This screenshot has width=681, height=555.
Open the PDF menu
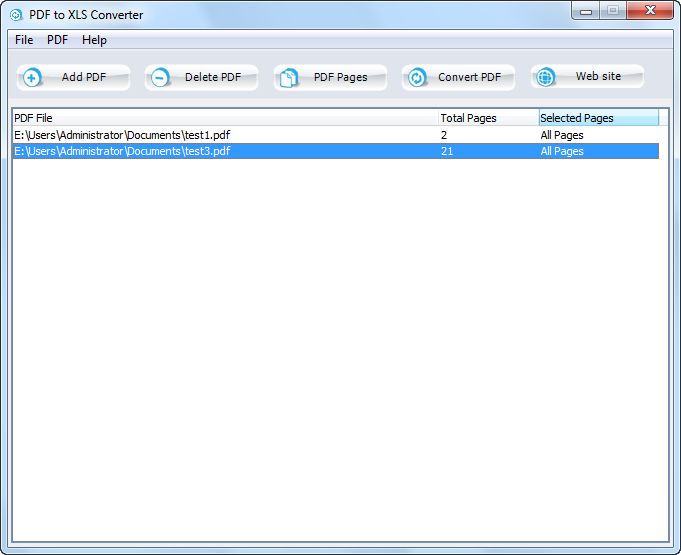[x=57, y=40]
